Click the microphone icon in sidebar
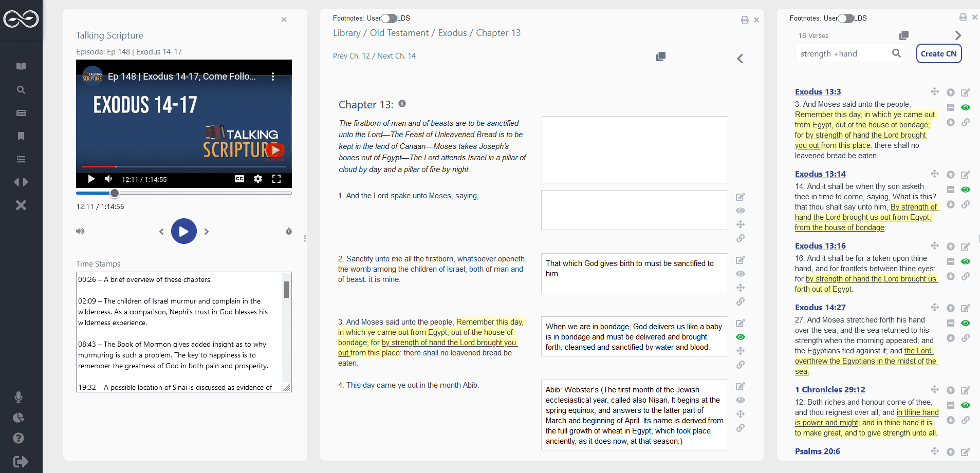The image size is (980, 473). coord(19,397)
